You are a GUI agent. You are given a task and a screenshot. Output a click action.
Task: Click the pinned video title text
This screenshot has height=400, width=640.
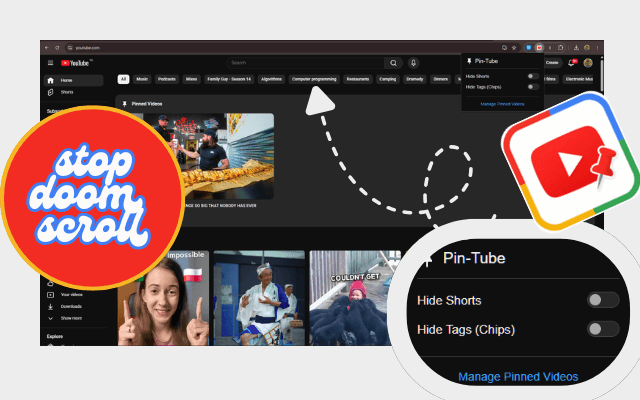(x=220, y=206)
